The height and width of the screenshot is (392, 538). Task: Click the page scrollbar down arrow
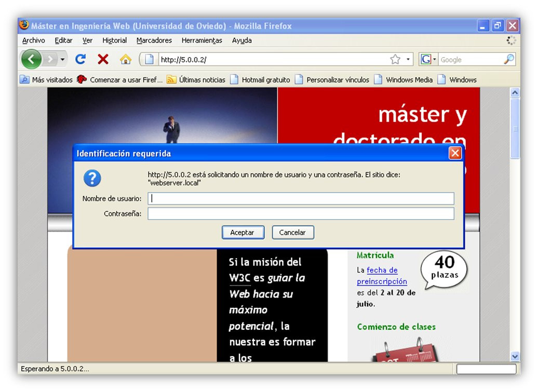(x=515, y=356)
